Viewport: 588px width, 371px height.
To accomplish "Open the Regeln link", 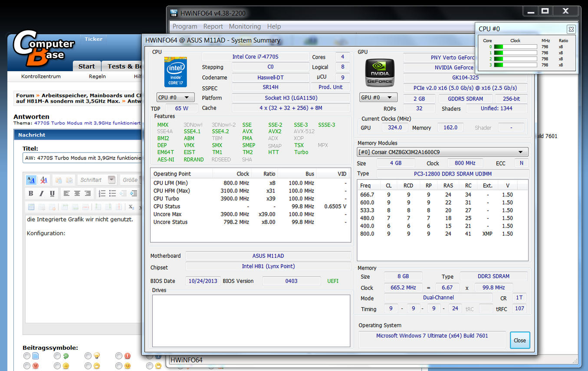I will pos(97,76).
